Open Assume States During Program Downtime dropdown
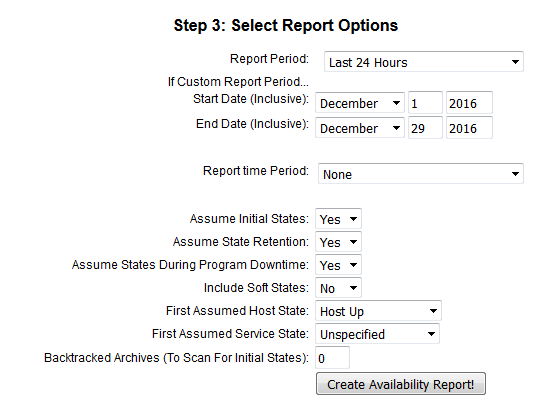540x416 pixels. [338, 265]
